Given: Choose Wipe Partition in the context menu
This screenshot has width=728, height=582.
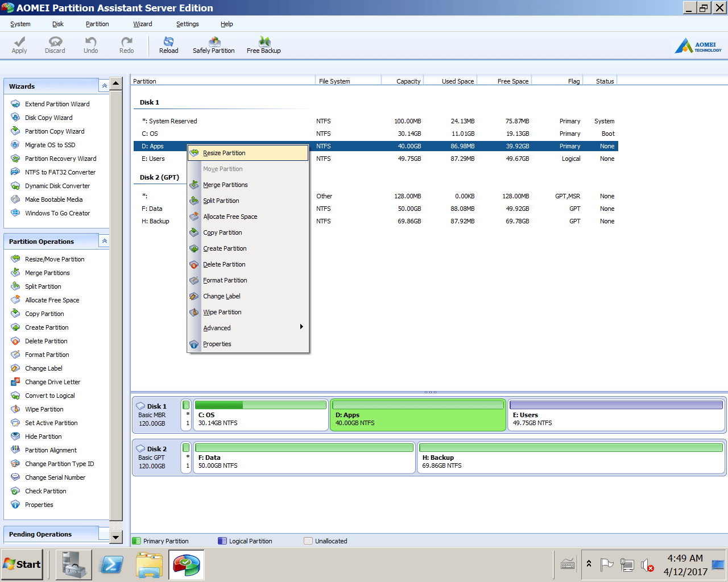Looking at the screenshot, I should click(x=248, y=312).
